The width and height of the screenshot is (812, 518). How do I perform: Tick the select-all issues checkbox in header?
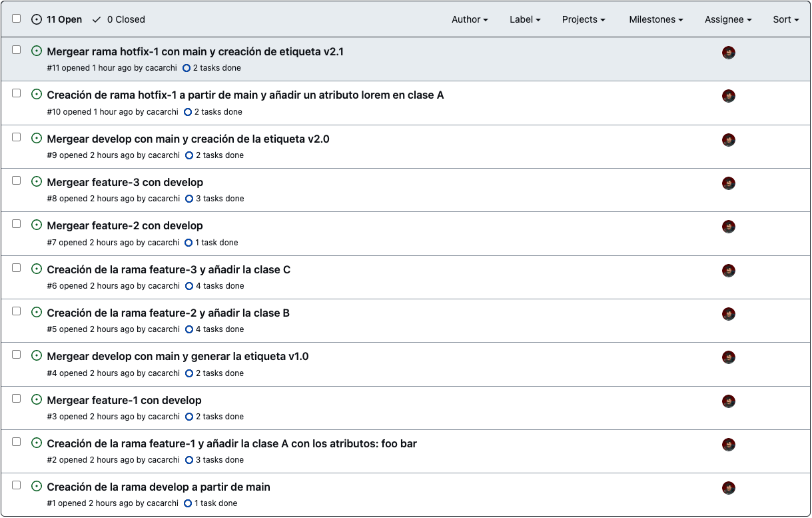[x=17, y=19]
